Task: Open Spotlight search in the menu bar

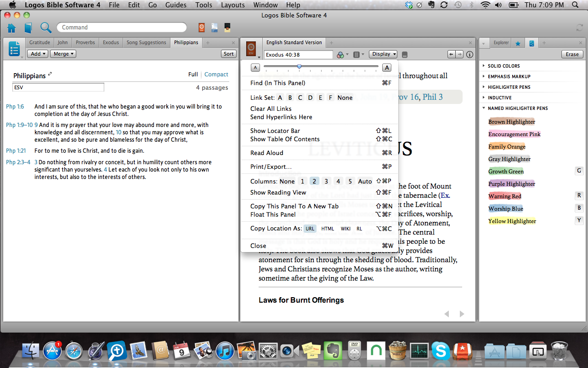Action: pos(575,5)
